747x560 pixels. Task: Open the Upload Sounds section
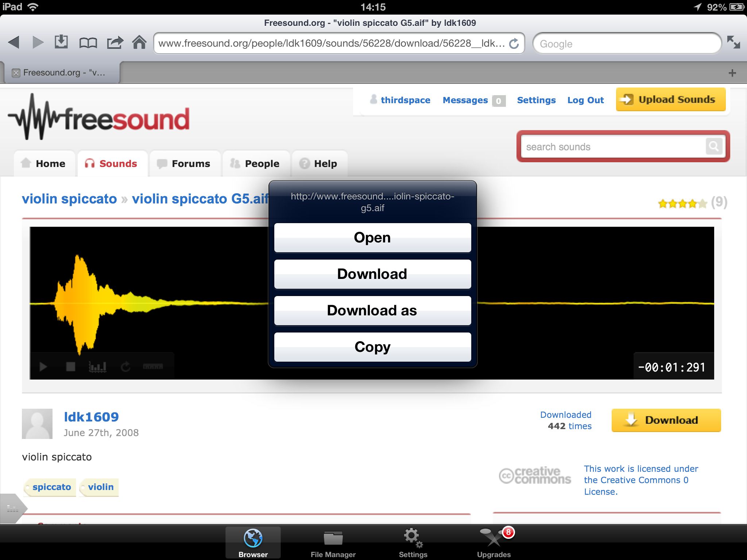671,100
